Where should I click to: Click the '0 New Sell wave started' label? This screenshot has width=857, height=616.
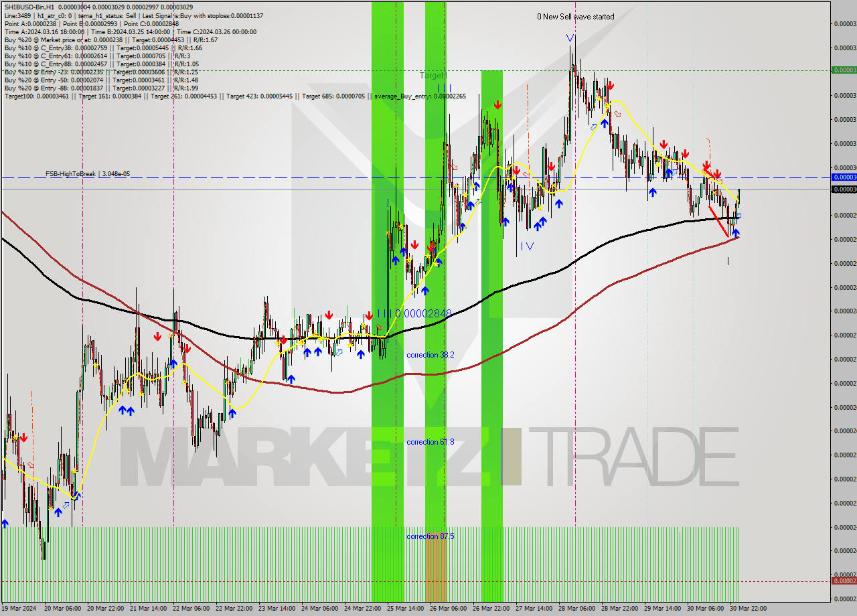(575, 17)
